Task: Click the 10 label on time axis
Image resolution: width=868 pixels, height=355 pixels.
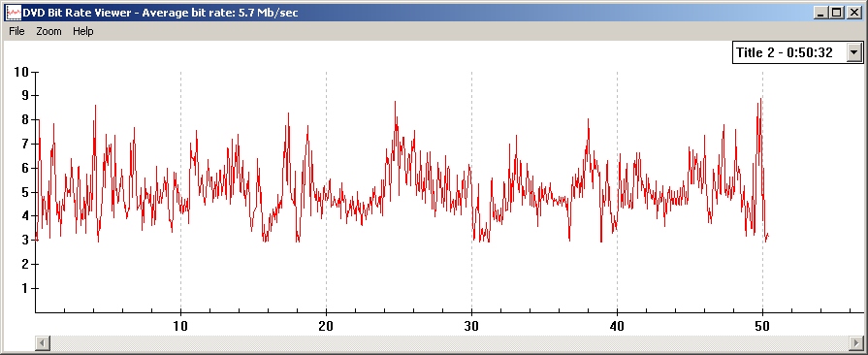Action: tap(180, 326)
